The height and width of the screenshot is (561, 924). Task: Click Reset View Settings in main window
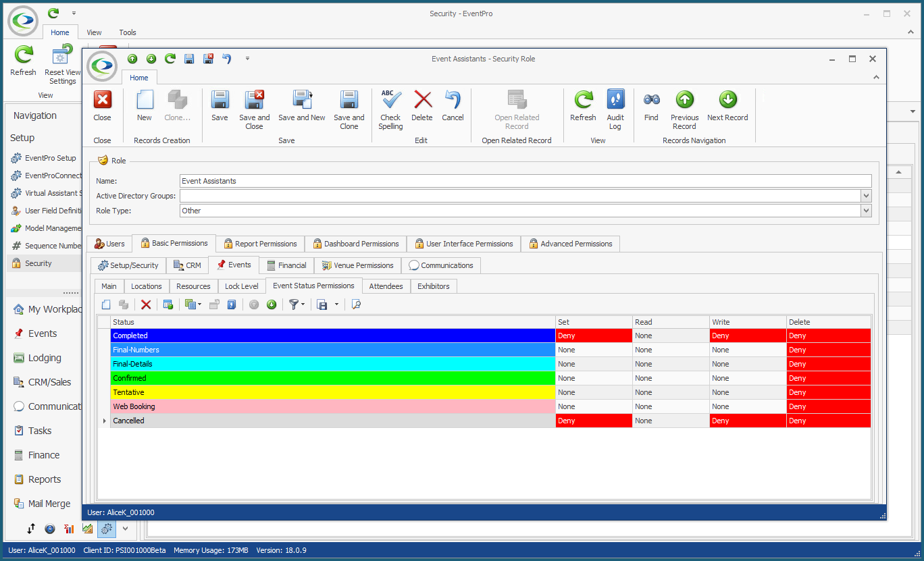tap(62, 65)
